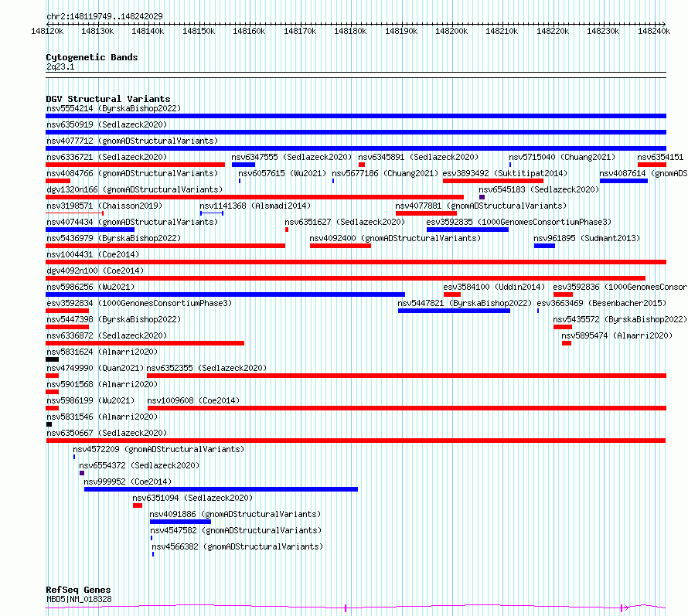Select the nsv6345891 (Sedlazeck2020) label

(x=418, y=157)
